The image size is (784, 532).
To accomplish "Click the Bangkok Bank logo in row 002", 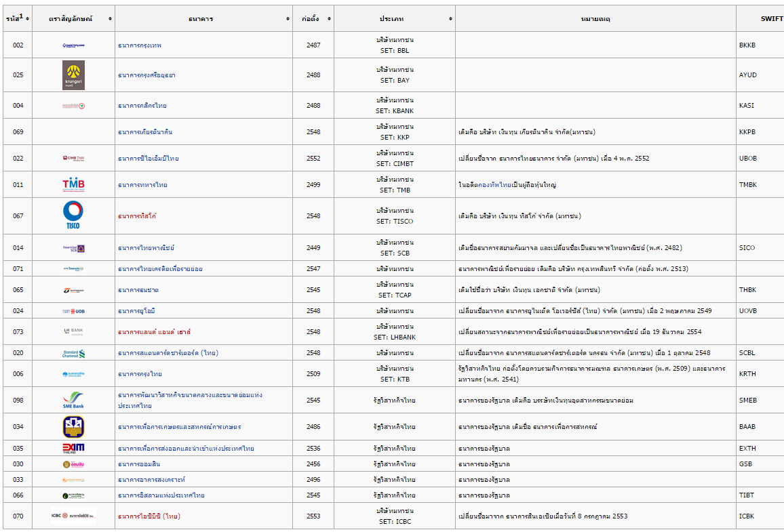I will 73,45.
